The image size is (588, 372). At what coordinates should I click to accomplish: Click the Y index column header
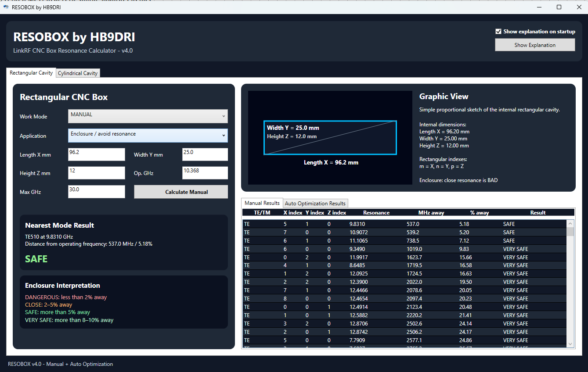coord(315,213)
